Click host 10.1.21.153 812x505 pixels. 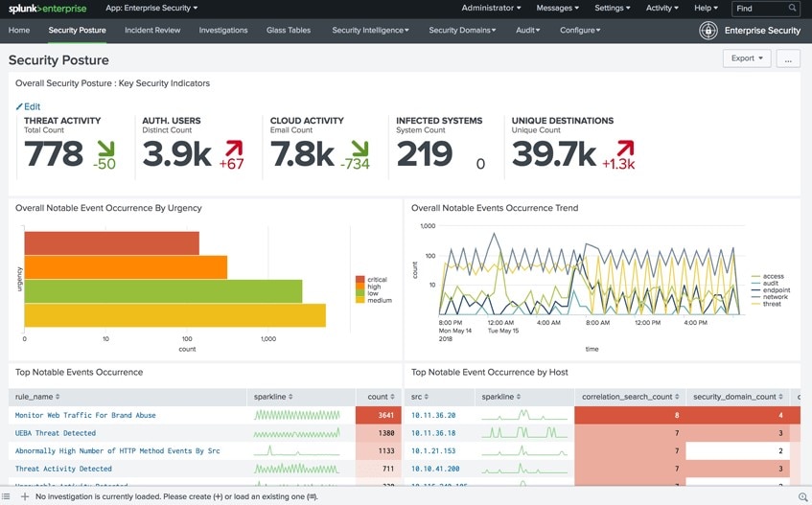(x=433, y=450)
